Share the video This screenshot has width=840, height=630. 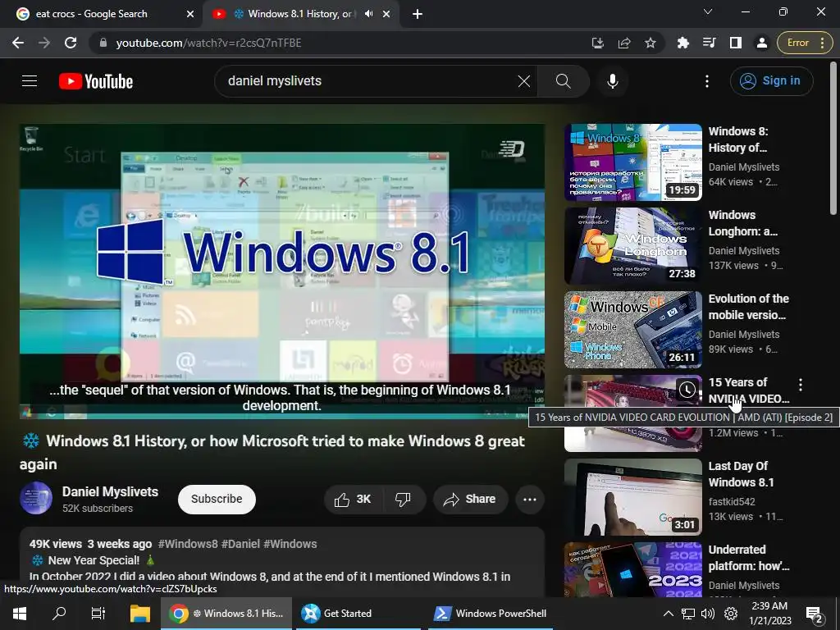470,500
